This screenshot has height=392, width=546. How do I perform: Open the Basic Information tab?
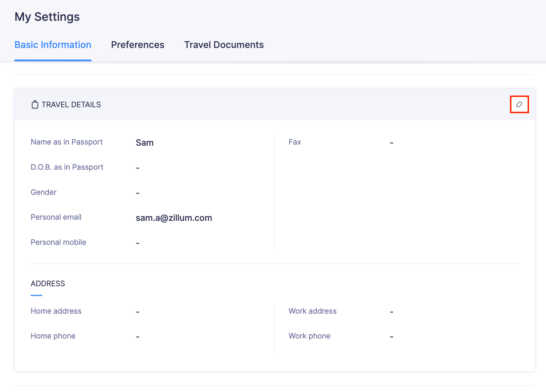[x=53, y=45]
